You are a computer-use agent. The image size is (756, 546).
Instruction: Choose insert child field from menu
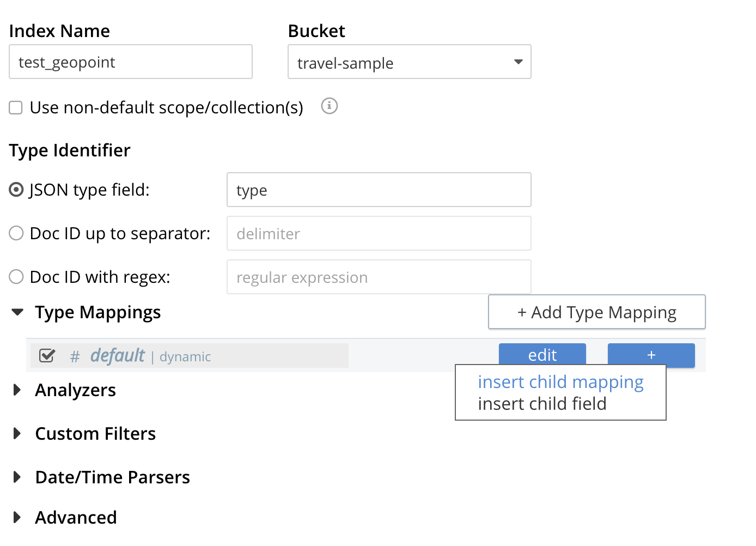(542, 404)
